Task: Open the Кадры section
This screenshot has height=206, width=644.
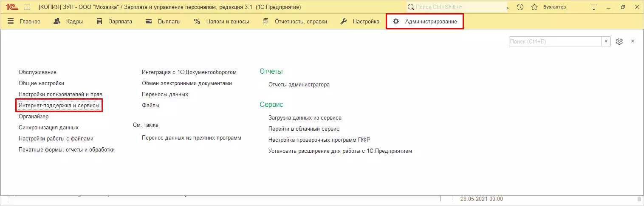Action: pos(68,21)
